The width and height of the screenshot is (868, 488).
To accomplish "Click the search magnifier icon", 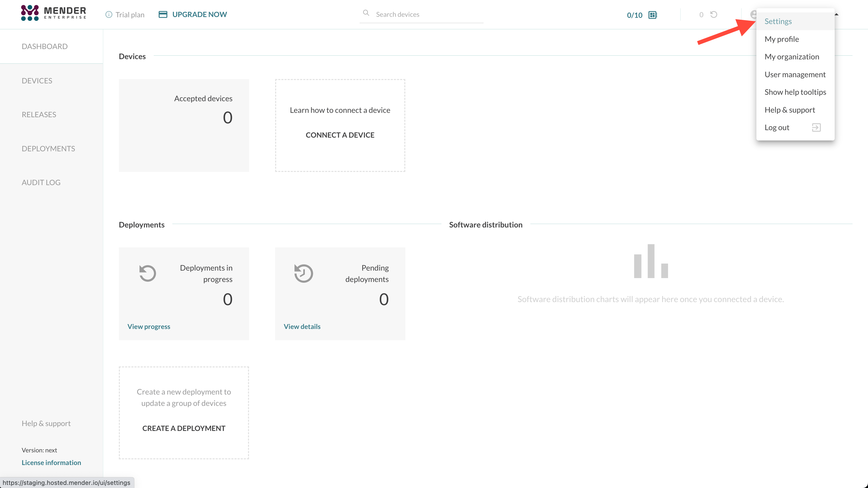I will tap(366, 13).
